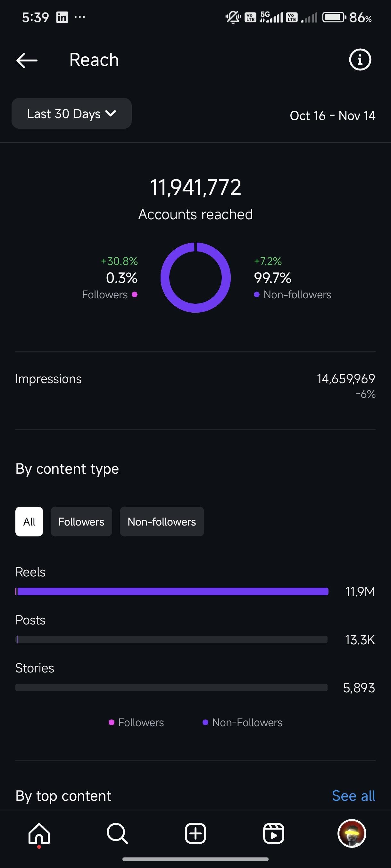The height and width of the screenshot is (868, 391).
Task: Tap the create new post plus icon
Action: (195, 834)
